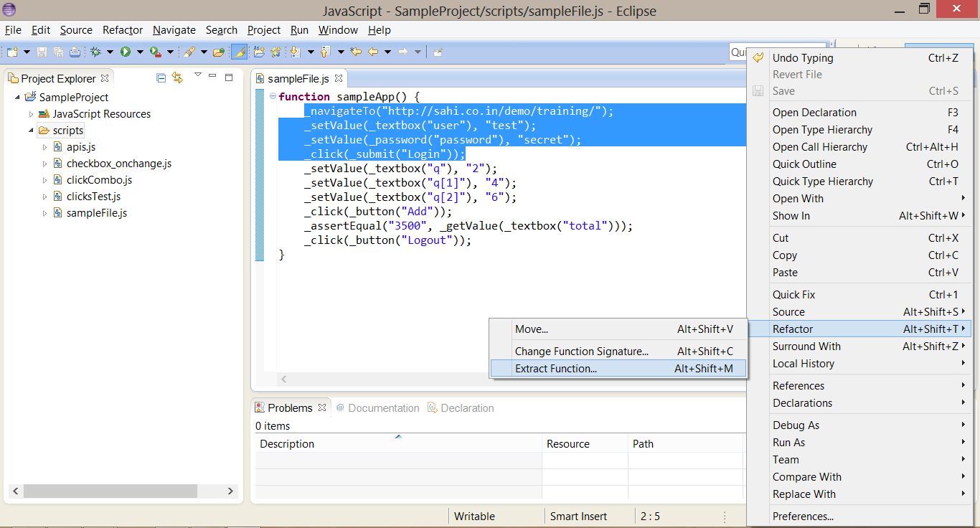Click the Print icon in toolbar
This screenshot has width=980, height=528.
[x=75, y=52]
